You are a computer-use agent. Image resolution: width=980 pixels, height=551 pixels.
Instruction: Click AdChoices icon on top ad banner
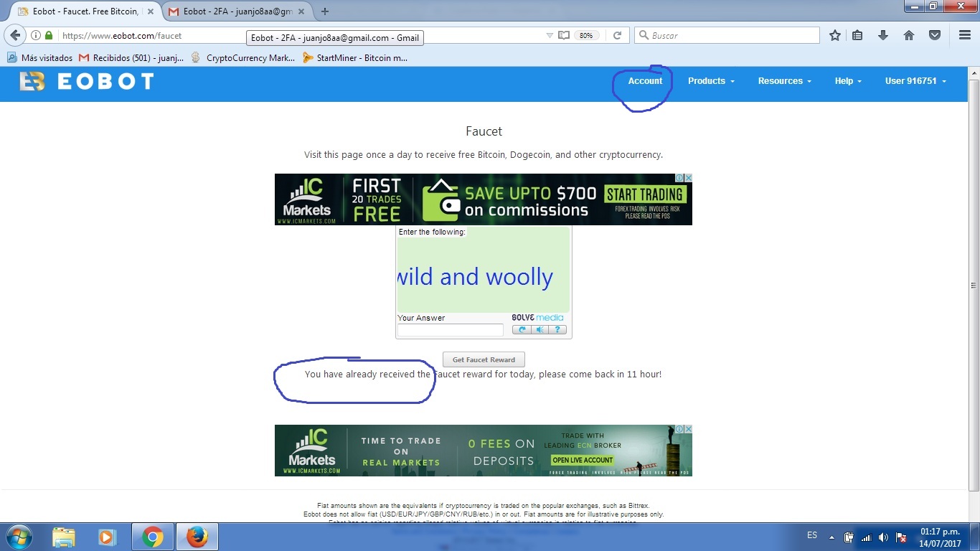point(679,178)
